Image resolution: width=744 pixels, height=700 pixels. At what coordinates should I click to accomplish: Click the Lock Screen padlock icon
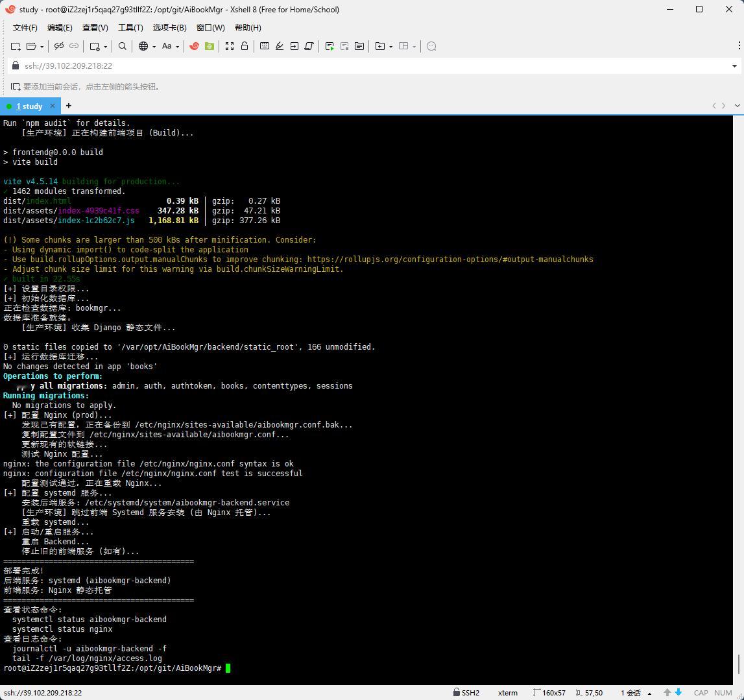(245, 46)
